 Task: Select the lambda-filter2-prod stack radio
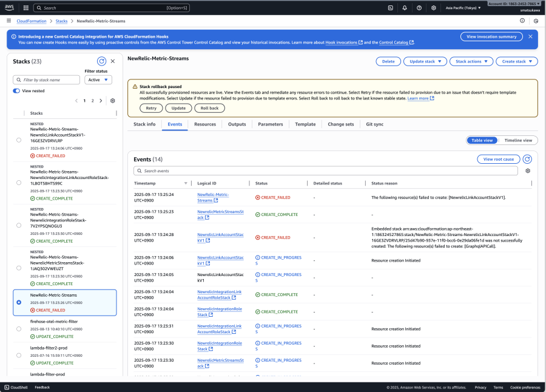(x=19, y=356)
